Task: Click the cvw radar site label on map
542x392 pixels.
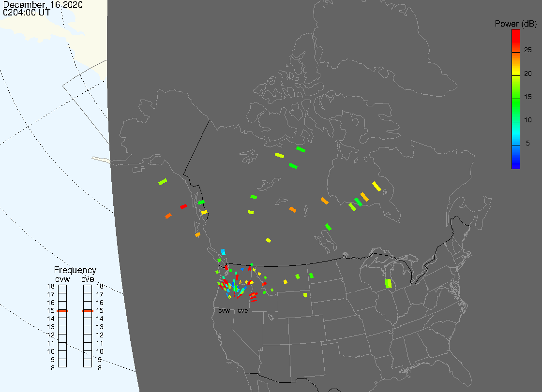Action: point(224,311)
